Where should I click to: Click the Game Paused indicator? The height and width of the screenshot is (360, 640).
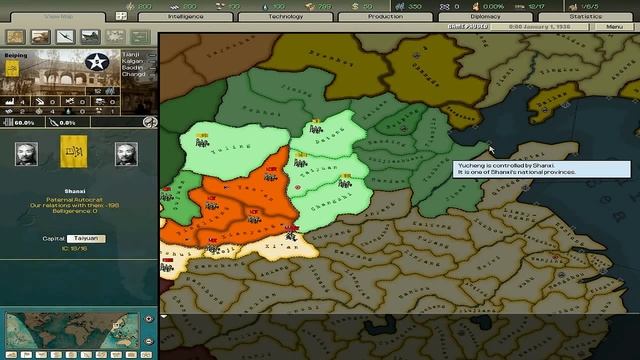pyautogui.click(x=468, y=27)
